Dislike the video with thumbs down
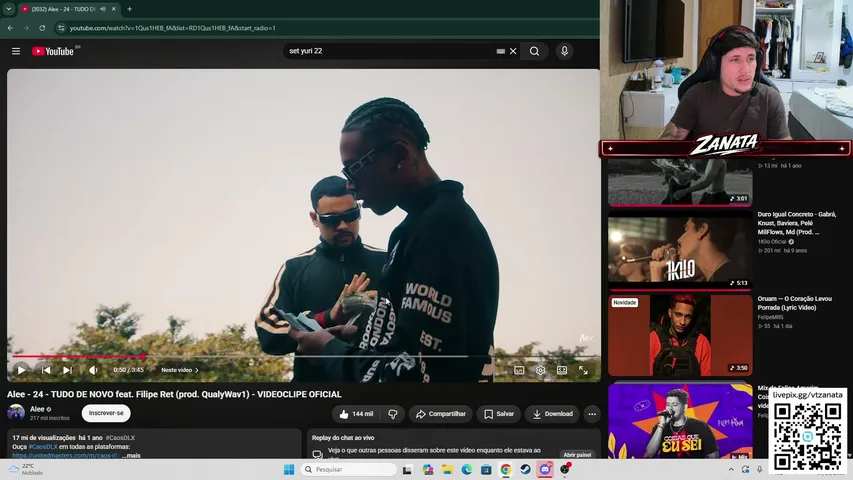The width and height of the screenshot is (853, 480). 393,414
